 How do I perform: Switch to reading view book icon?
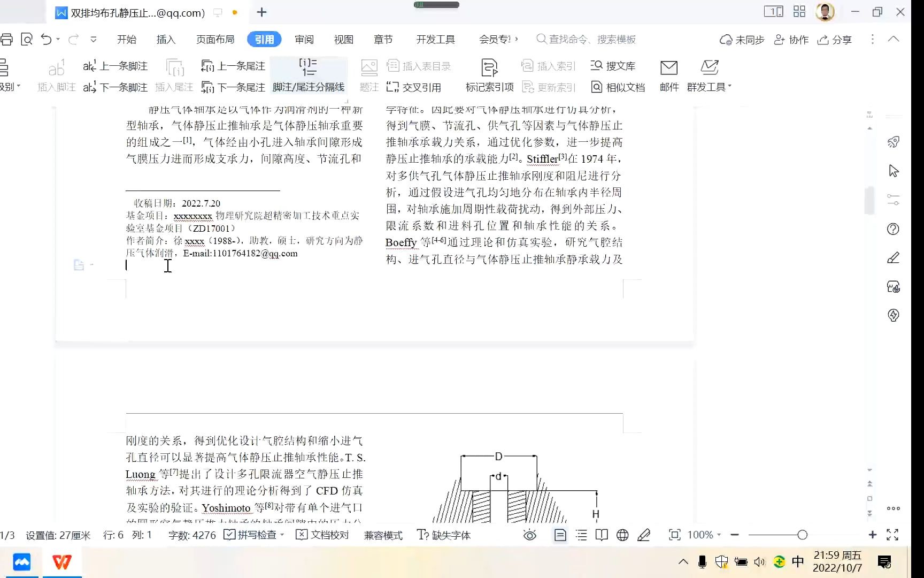pos(602,535)
